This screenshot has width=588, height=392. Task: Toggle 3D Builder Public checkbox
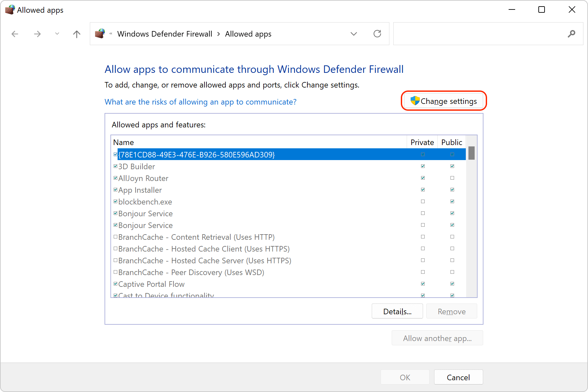[x=452, y=166]
